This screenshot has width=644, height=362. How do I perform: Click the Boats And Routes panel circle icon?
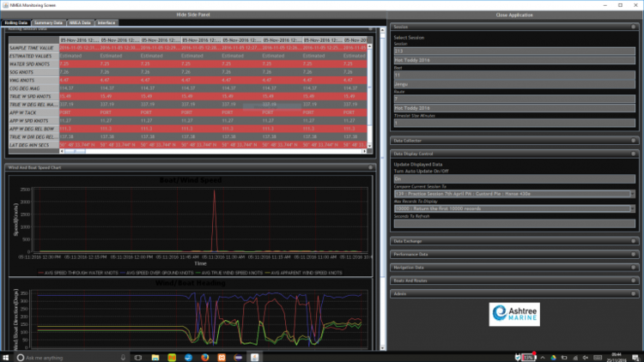pyautogui.click(x=634, y=281)
